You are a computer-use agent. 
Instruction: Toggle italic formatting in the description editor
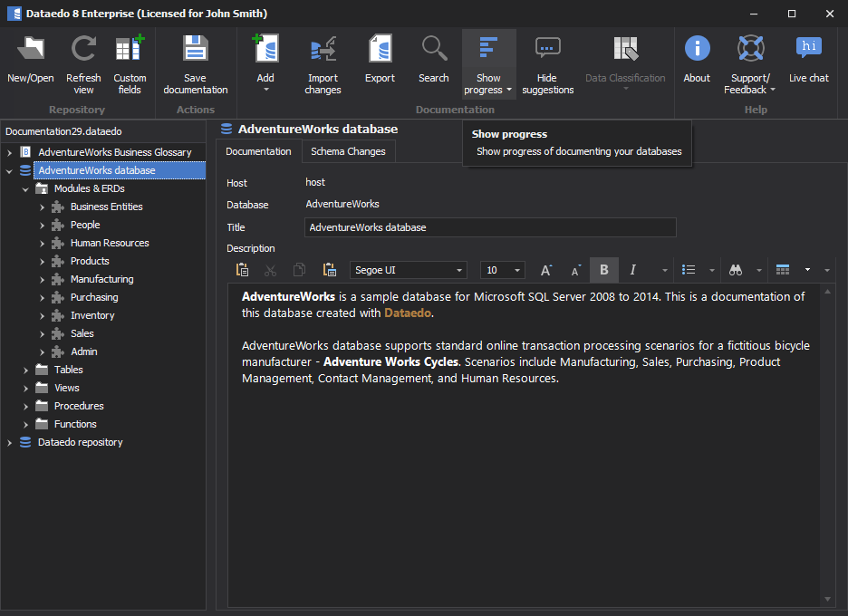pyautogui.click(x=633, y=270)
